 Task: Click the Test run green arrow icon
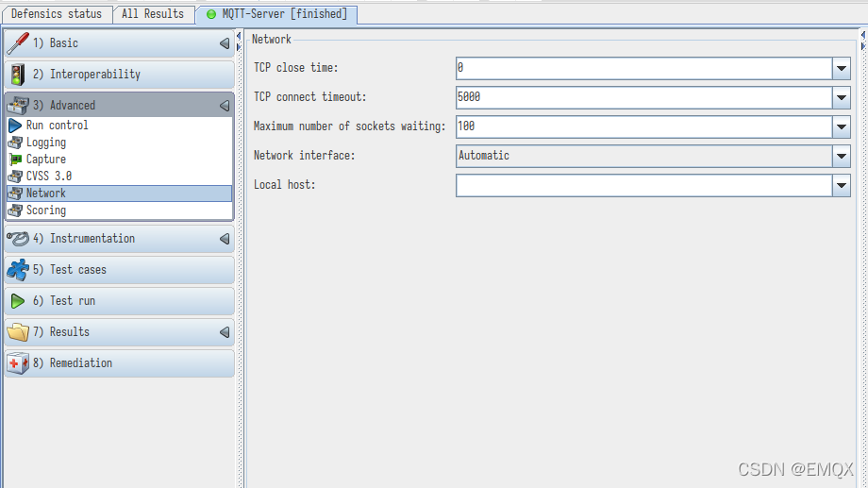click(x=17, y=301)
